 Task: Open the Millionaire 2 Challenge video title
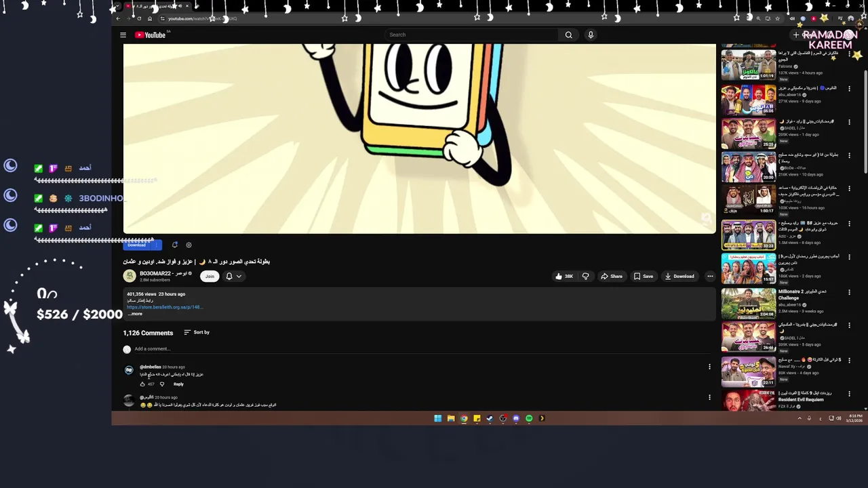(802, 294)
